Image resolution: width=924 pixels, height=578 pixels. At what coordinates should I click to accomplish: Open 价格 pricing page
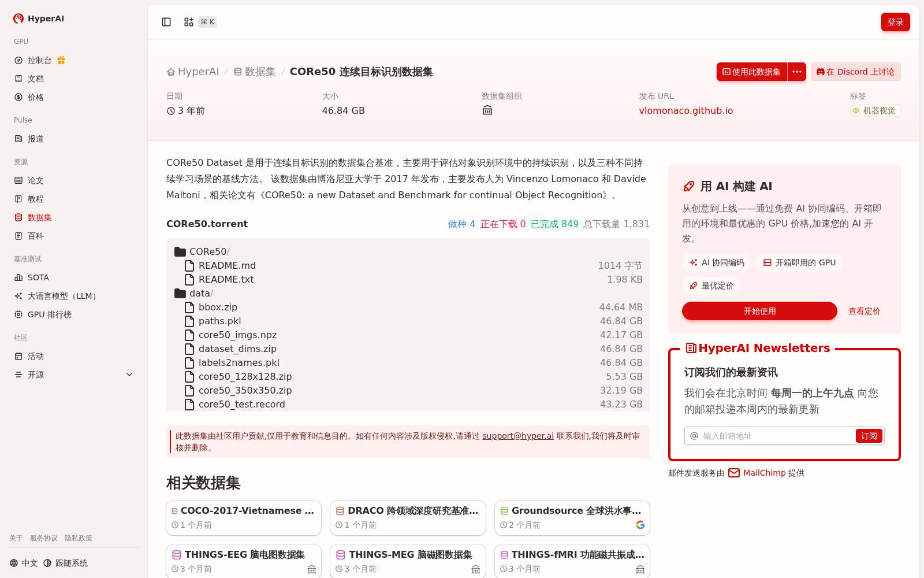click(74, 97)
